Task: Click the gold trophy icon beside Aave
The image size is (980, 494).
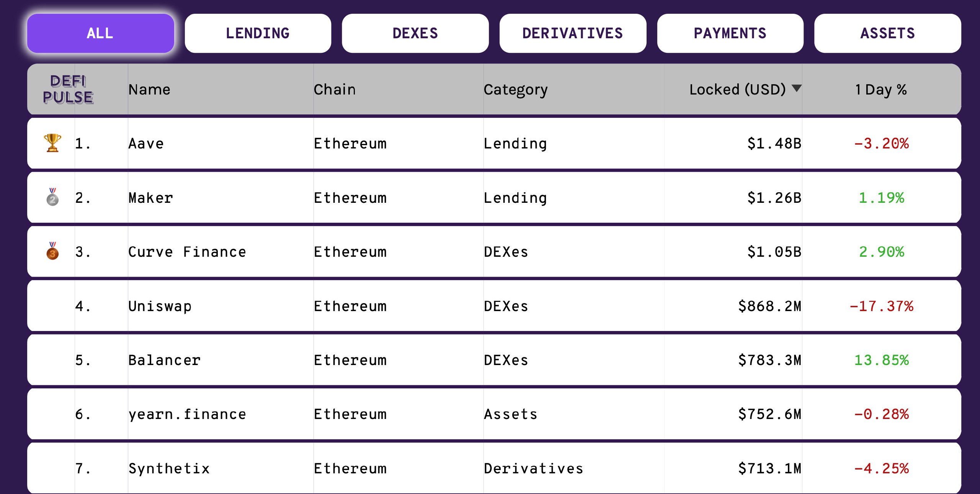Action: [52, 143]
